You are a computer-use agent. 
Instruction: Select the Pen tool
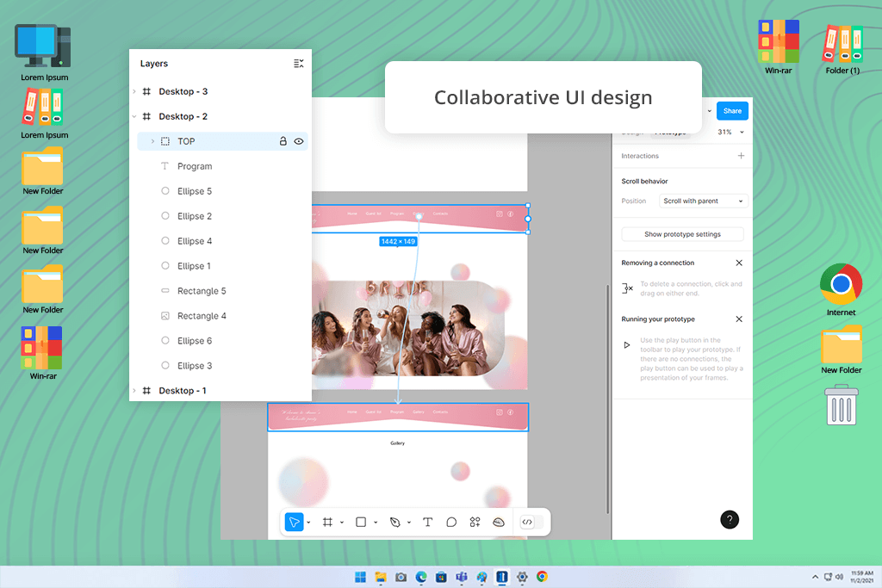click(x=394, y=523)
